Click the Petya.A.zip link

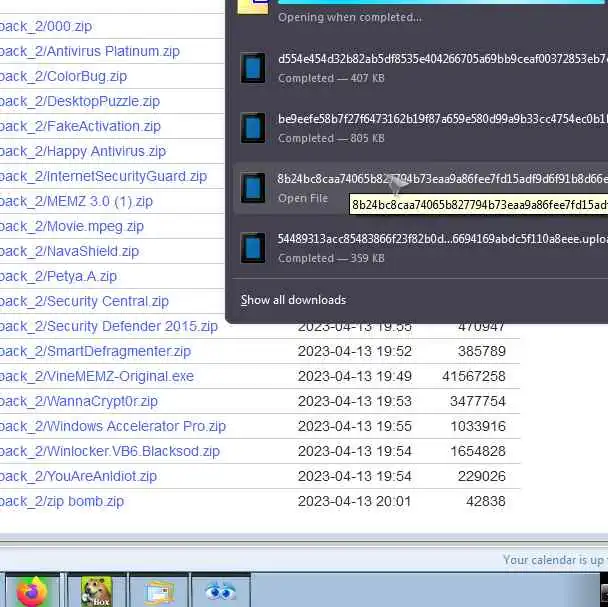[58, 276]
